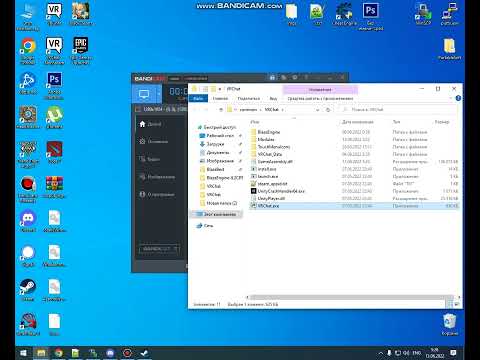Select Desktop in the navigation pane
Screen dimensions: 480x360
click(217, 136)
